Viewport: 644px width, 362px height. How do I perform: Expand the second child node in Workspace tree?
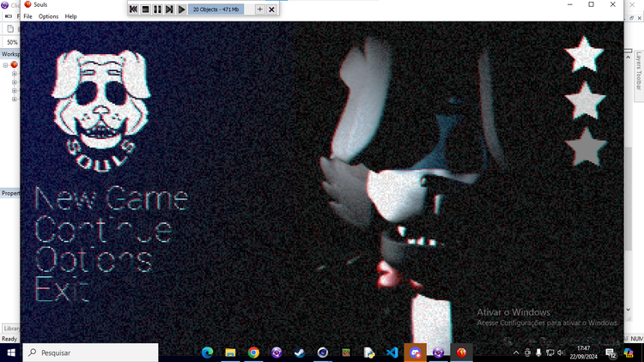click(15, 82)
